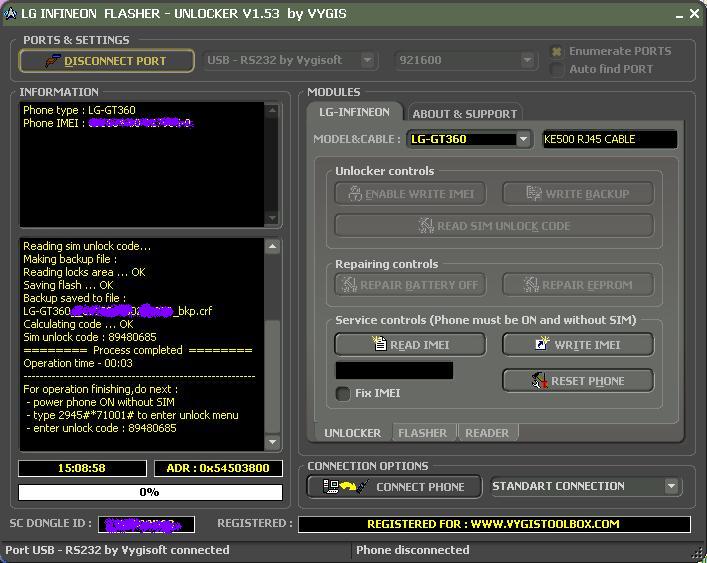
Task: Click 'Port USB - RS232 by Vygisoft connected' status
Action: (x=117, y=550)
